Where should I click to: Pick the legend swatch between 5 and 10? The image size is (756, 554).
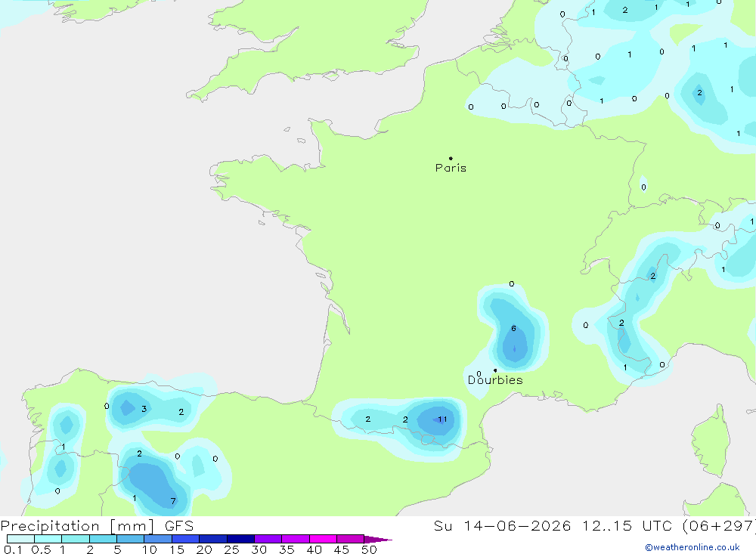[x=131, y=539]
